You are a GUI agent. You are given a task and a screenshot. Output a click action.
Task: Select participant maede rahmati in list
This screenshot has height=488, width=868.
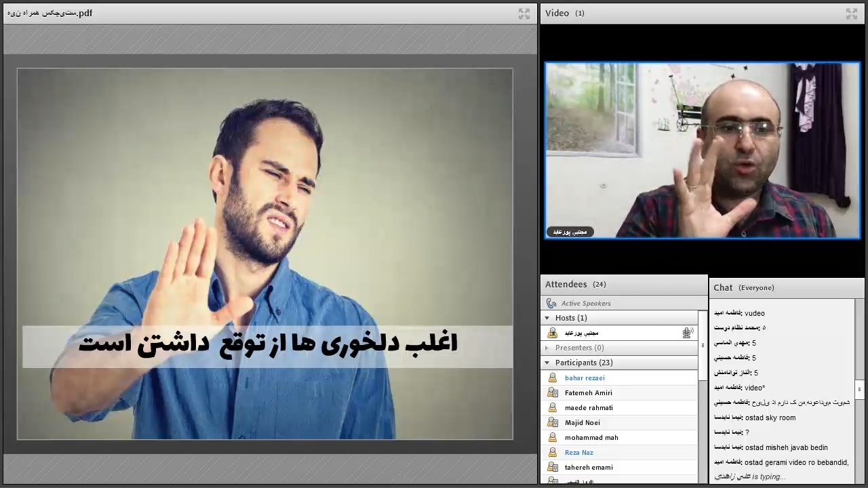(589, 407)
